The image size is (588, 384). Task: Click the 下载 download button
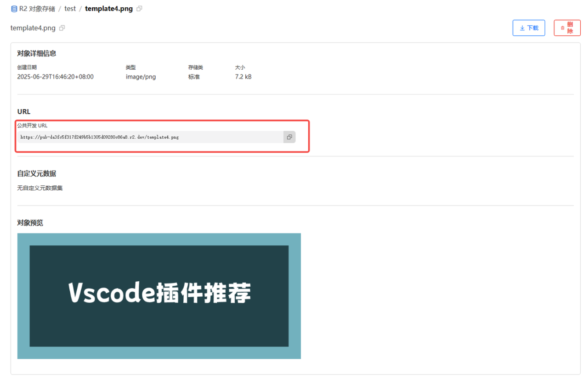pyautogui.click(x=529, y=28)
